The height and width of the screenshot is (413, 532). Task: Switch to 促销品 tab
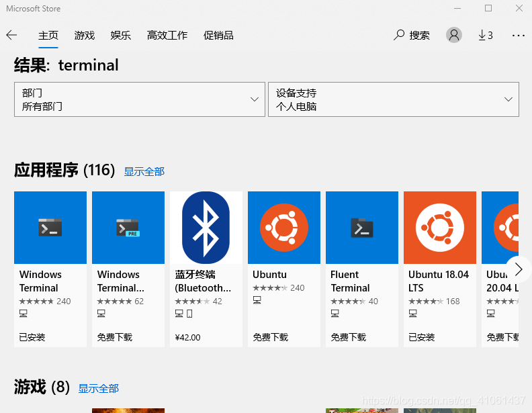tap(218, 36)
